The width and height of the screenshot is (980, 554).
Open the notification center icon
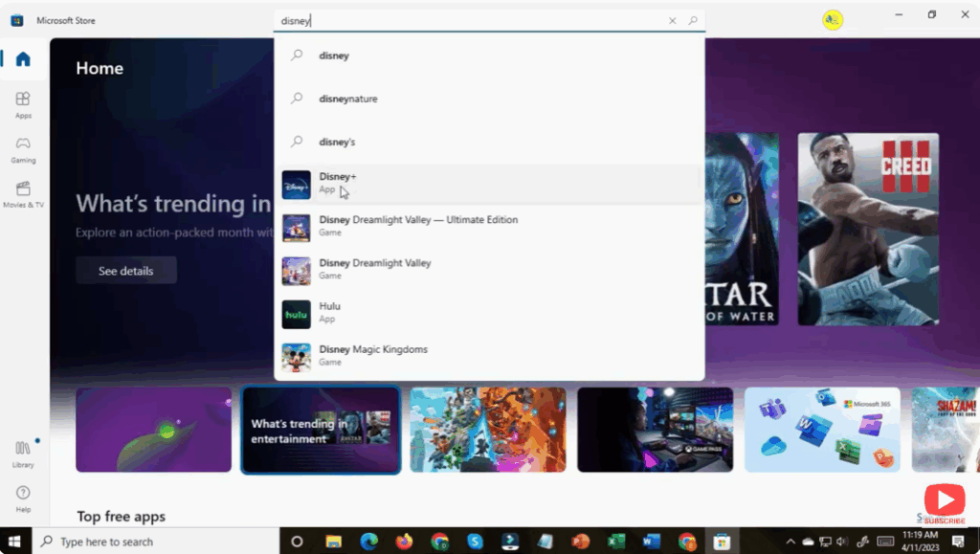coord(958,542)
